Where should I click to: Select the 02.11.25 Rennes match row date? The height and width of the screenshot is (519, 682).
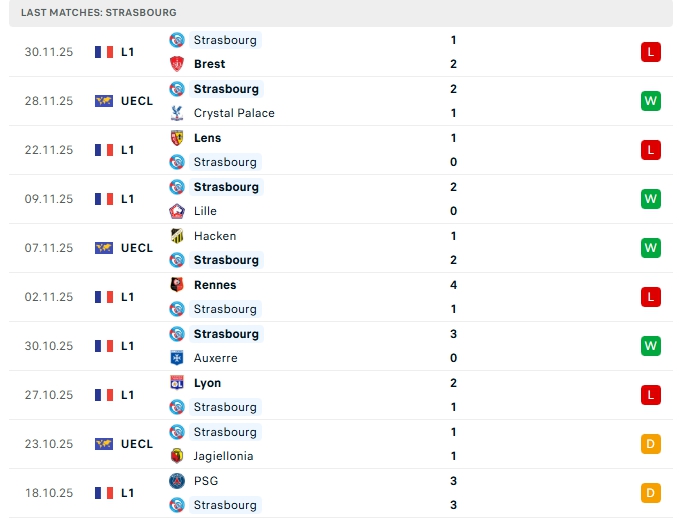[x=49, y=297]
